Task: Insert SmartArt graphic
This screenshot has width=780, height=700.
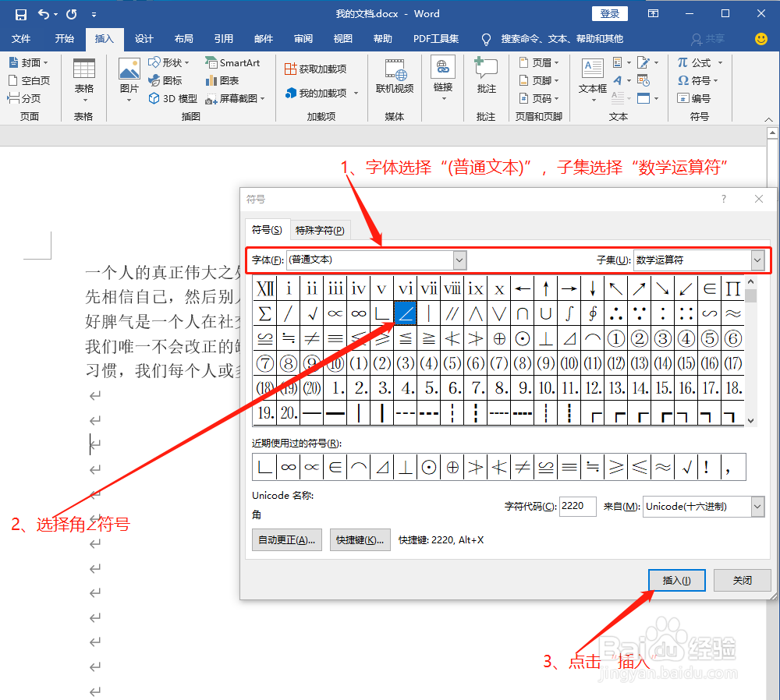Action: 232,62
